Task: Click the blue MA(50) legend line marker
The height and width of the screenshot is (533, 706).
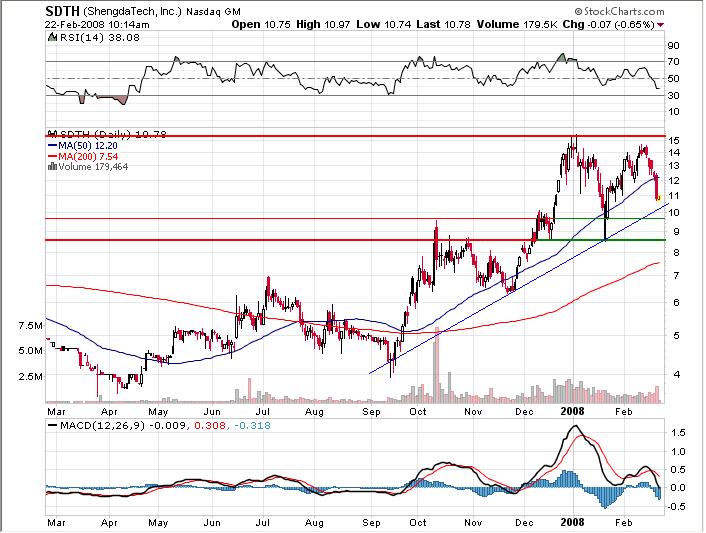Action: [x=53, y=145]
